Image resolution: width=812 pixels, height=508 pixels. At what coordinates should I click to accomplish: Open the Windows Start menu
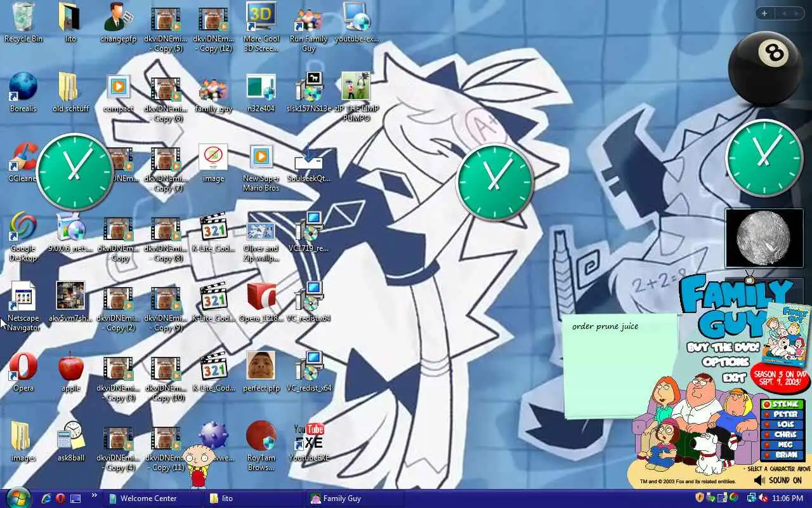17,498
